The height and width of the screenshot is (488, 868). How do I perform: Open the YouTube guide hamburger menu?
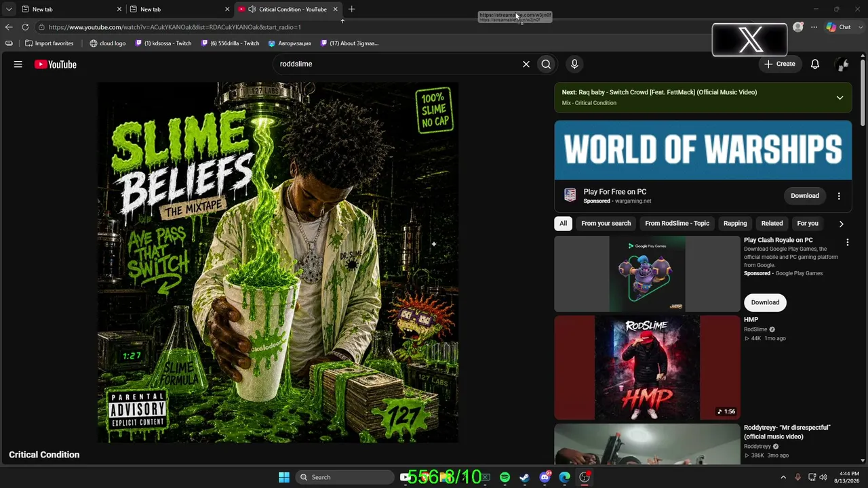[x=18, y=64]
